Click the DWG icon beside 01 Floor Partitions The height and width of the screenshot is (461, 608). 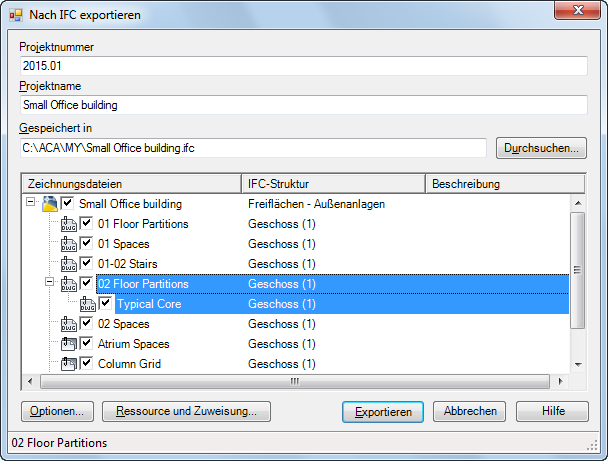coord(69,224)
